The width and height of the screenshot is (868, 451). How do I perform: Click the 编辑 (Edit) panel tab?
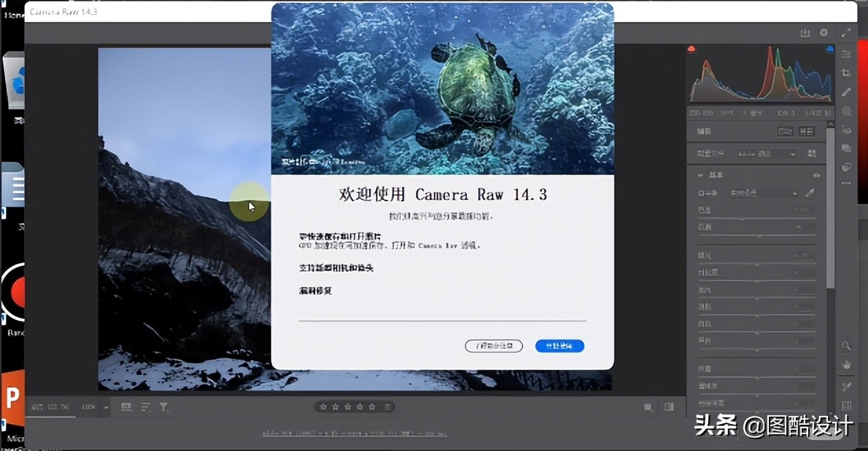[x=703, y=131]
